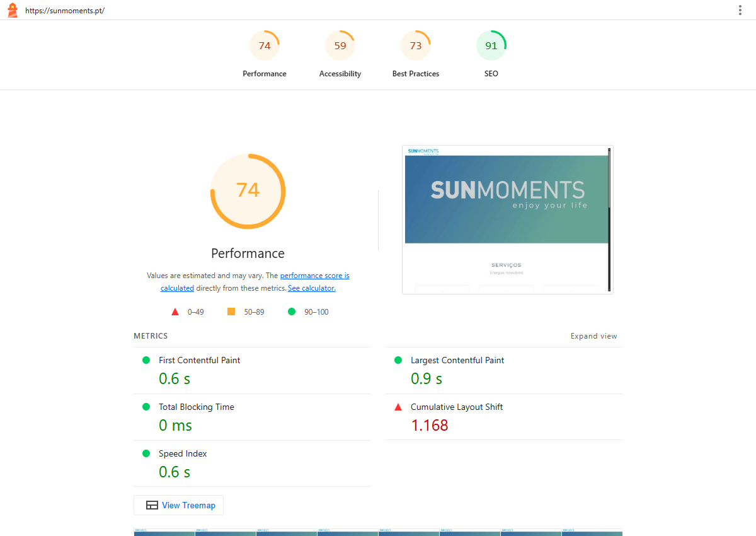Click the orange square 50–89 legend icon
The width and height of the screenshot is (756, 536).
coord(231,312)
